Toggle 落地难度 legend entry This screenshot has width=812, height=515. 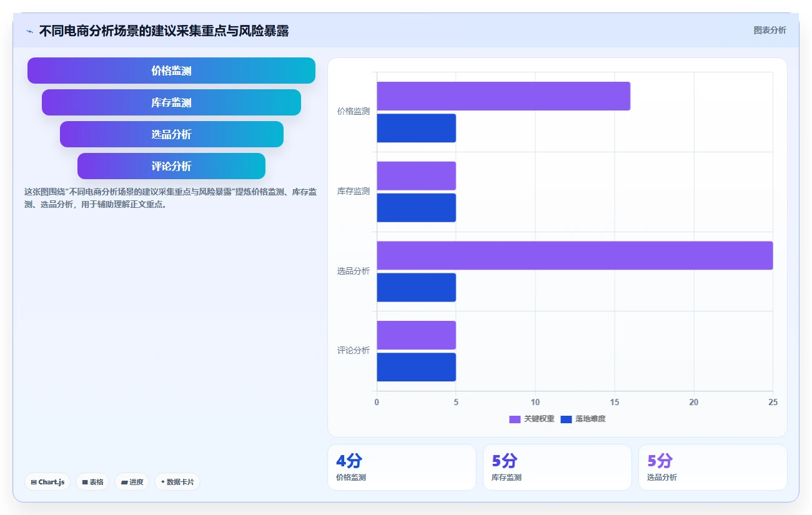point(583,419)
